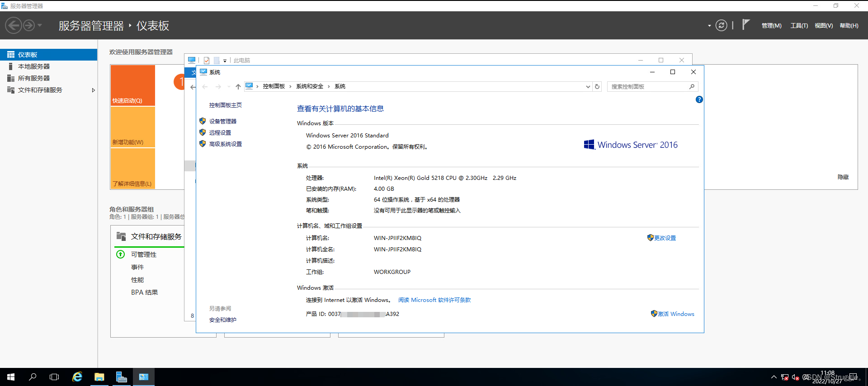This screenshot has height=386, width=868.
Task: Expand the breadcrumb arrow after 系统和安全
Action: [329, 86]
